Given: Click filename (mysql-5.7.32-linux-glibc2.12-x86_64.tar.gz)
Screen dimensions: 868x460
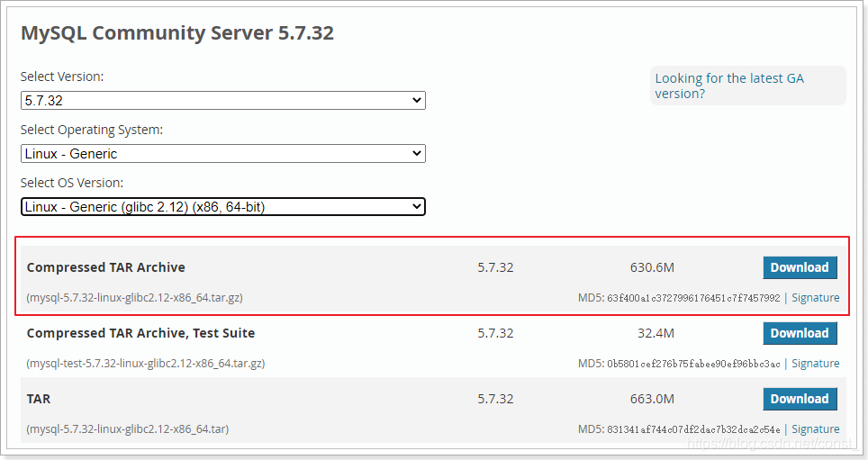Looking at the screenshot, I should (x=134, y=298).
